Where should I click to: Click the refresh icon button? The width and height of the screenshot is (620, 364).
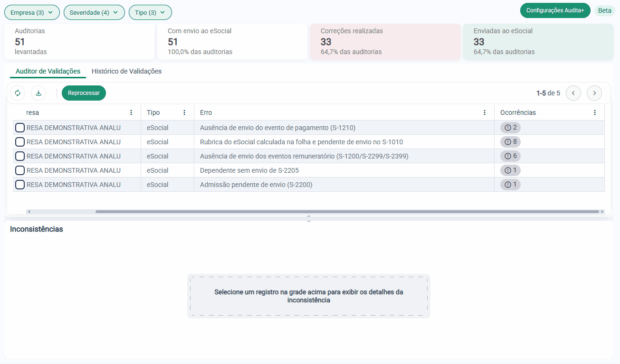point(18,93)
